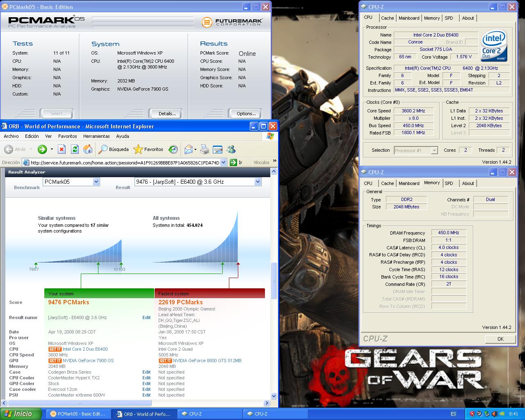Click Edit link beside Result name
This screenshot has height=420, width=525.
[x=146, y=317]
